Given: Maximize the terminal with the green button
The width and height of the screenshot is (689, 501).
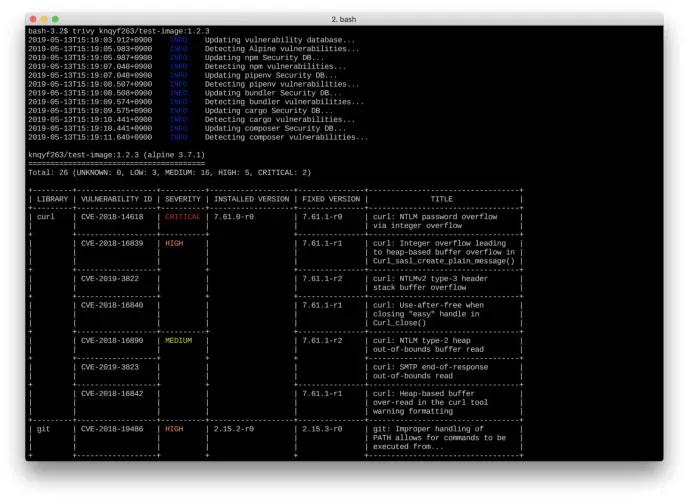Looking at the screenshot, I should (55, 19).
